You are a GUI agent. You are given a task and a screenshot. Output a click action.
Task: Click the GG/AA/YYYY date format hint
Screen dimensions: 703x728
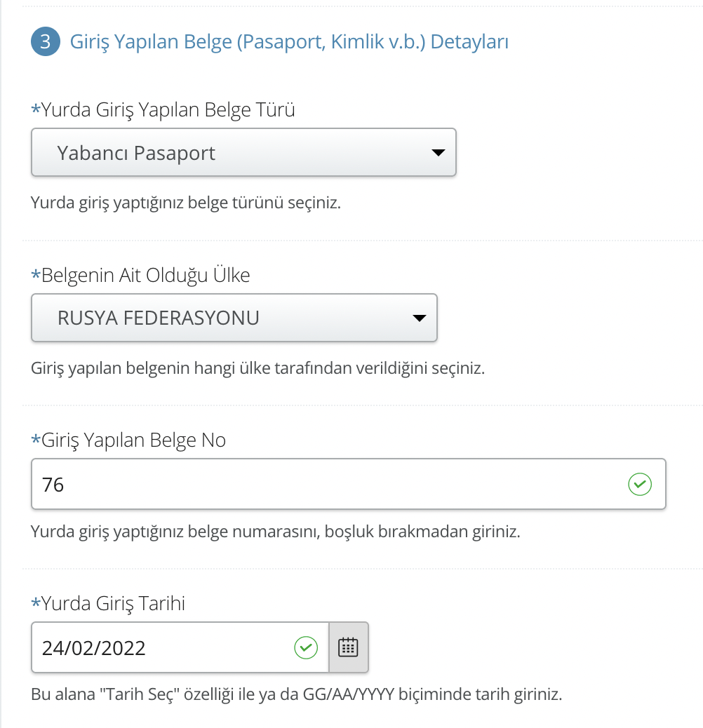297,695
